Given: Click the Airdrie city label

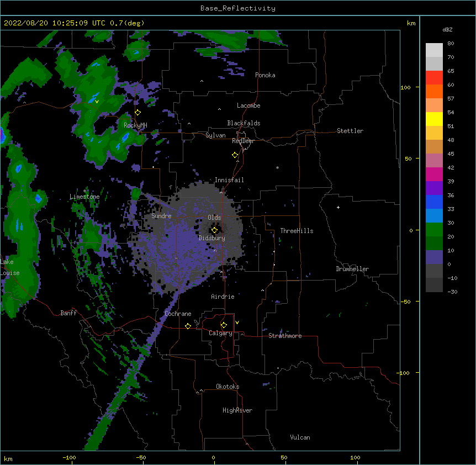Looking at the screenshot, I should (x=223, y=297).
